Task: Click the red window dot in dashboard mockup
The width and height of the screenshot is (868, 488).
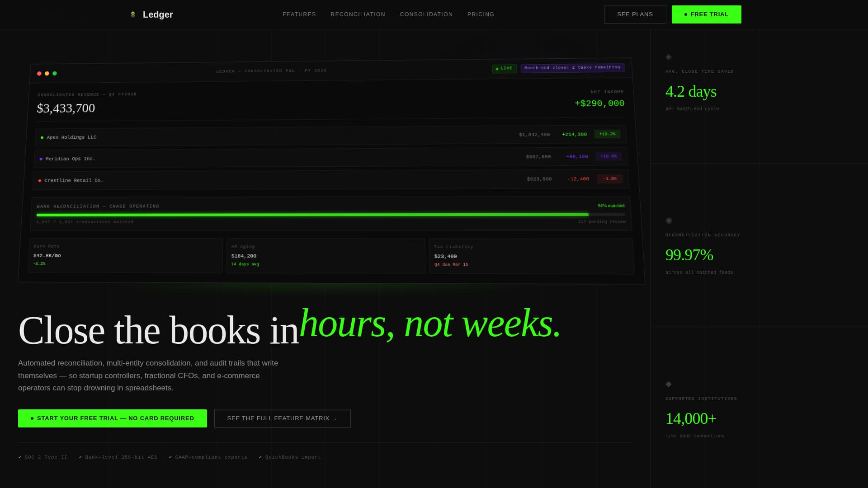Action: click(39, 74)
